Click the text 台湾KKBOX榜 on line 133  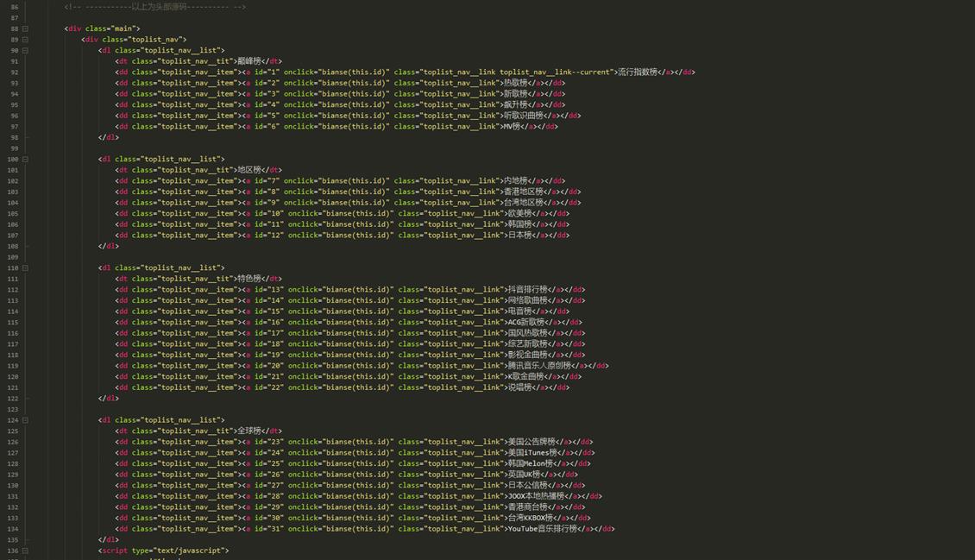coord(531,518)
